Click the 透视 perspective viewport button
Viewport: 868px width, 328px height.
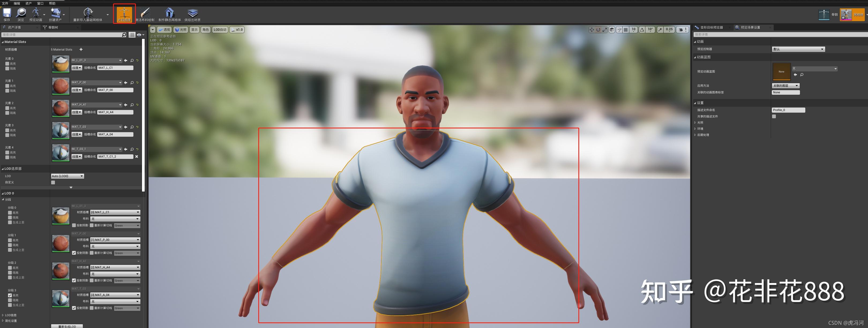click(164, 30)
